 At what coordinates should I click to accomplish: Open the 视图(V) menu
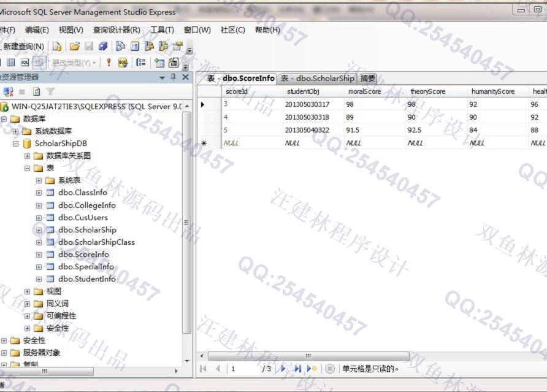[x=71, y=30]
